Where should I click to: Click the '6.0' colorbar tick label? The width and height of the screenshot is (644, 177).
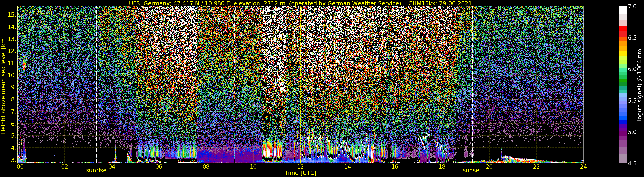[x=632, y=69]
